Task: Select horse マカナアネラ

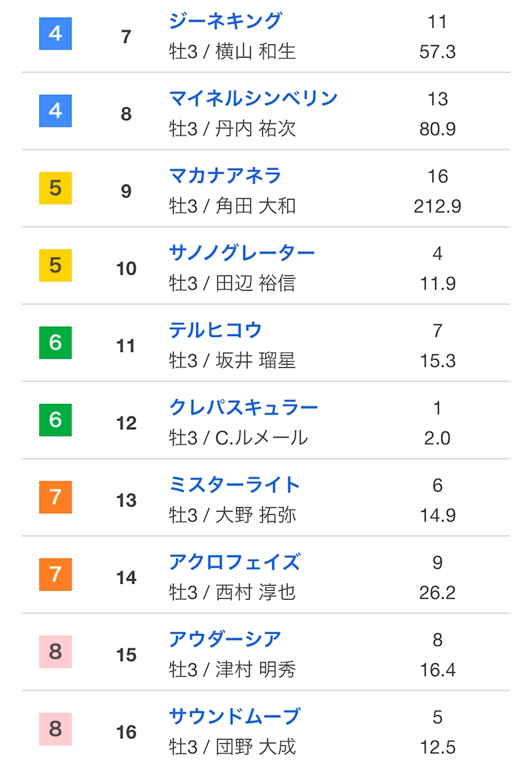Action: click(x=225, y=175)
